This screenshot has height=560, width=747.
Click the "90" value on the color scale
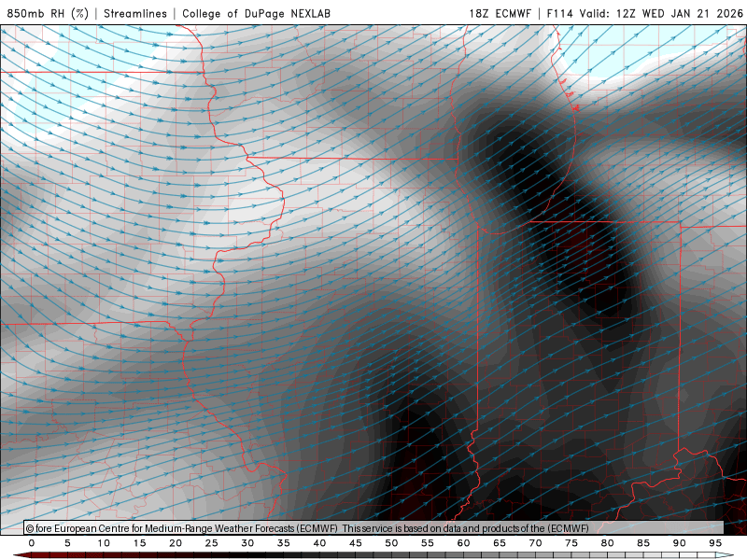coord(680,543)
